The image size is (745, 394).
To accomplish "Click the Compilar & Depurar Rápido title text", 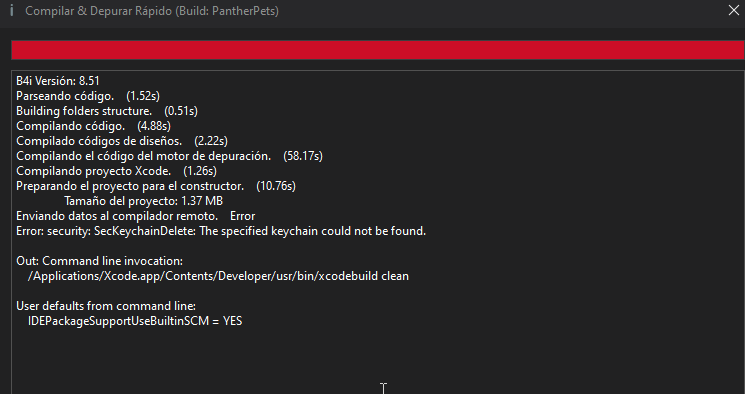I will 152,11.
